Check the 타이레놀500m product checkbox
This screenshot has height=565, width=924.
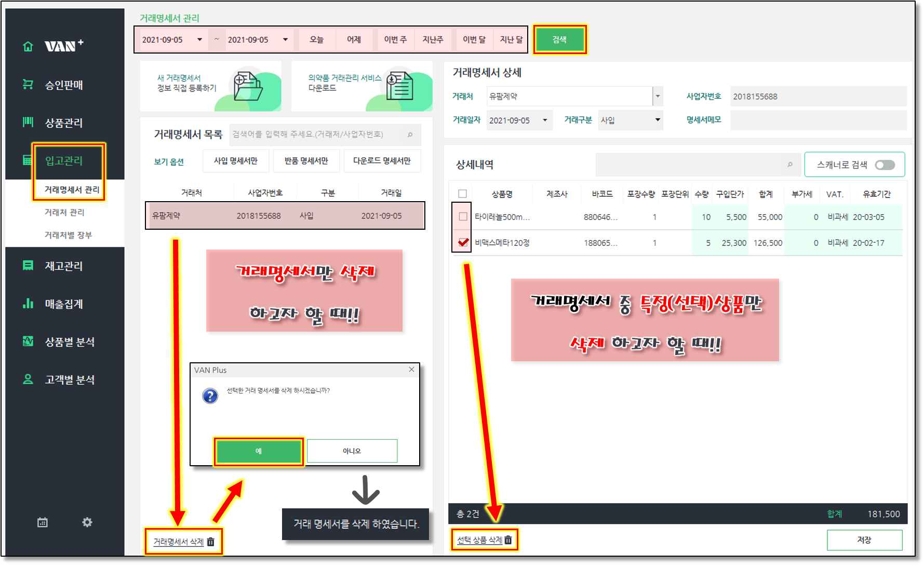click(x=463, y=217)
